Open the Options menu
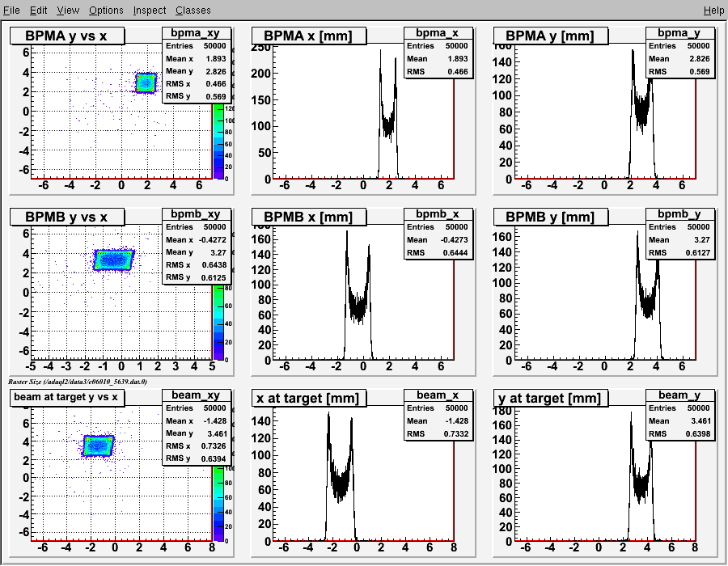 (106, 10)
